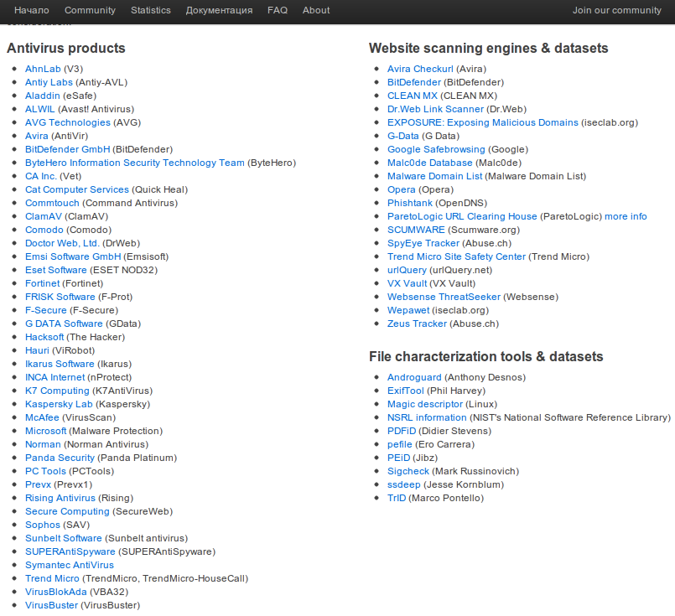
Task: Open Avira Checkurl scanning engine link
Action: tap(420, 69)
